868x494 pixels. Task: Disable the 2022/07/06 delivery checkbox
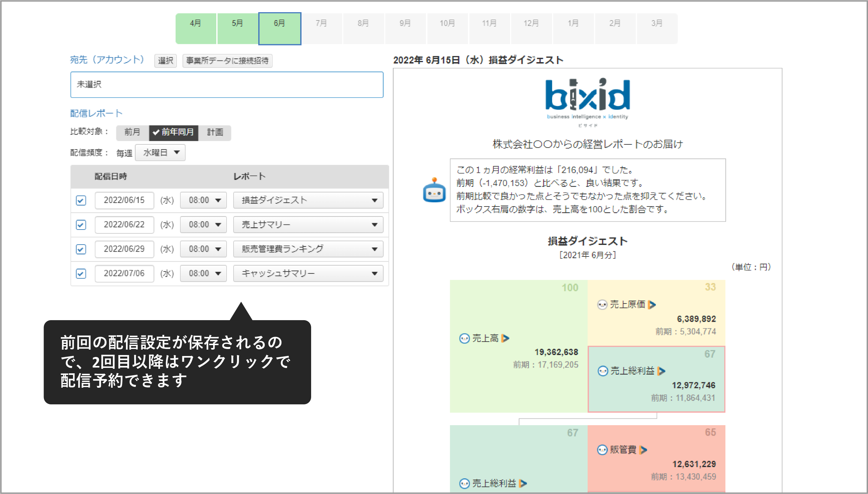[x=81, y=273]
